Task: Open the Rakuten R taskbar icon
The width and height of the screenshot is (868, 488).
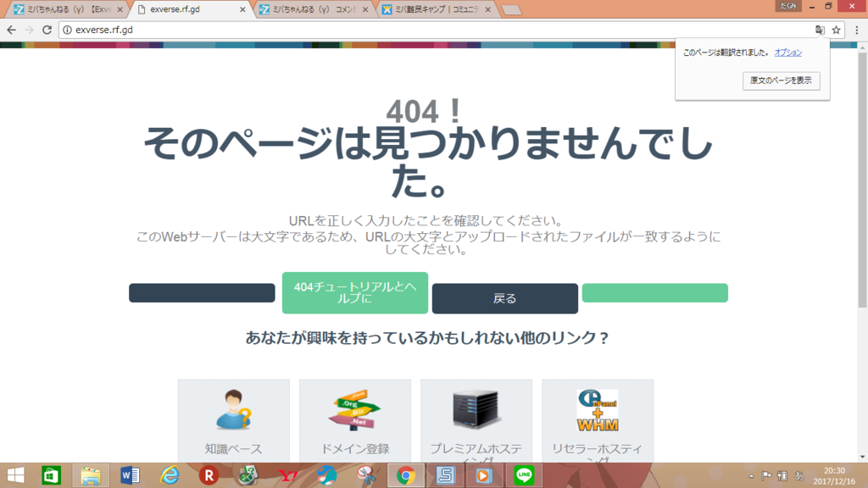Action: pyautogui.click(x=209, y=475)
